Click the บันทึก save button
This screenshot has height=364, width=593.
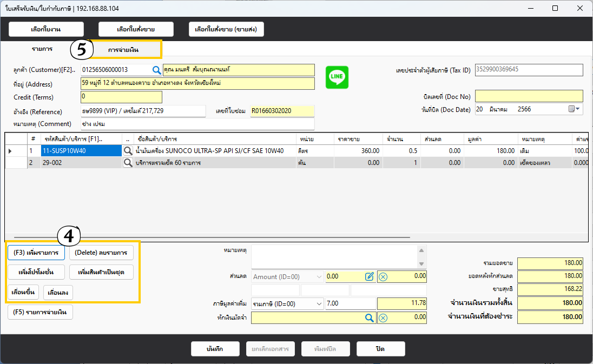coord(215,349)
